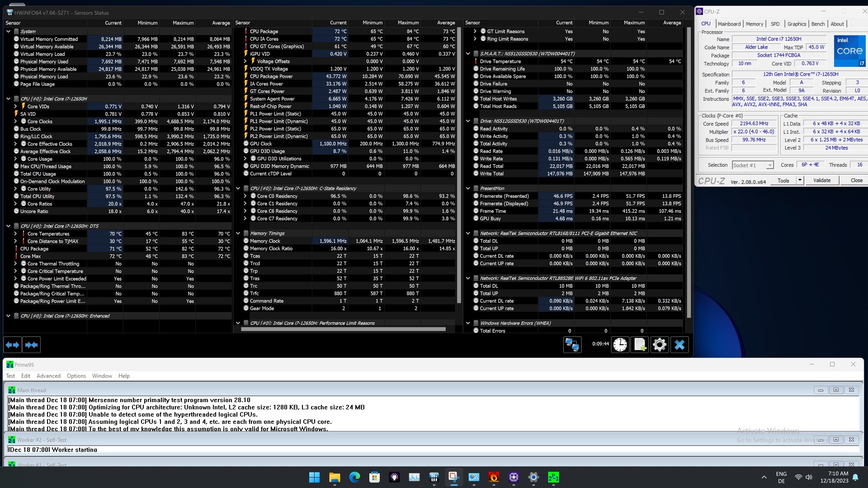Screen dimensions: 868x488
Task: Expand Core Temperatures tree row
Action: coord(15,234)
